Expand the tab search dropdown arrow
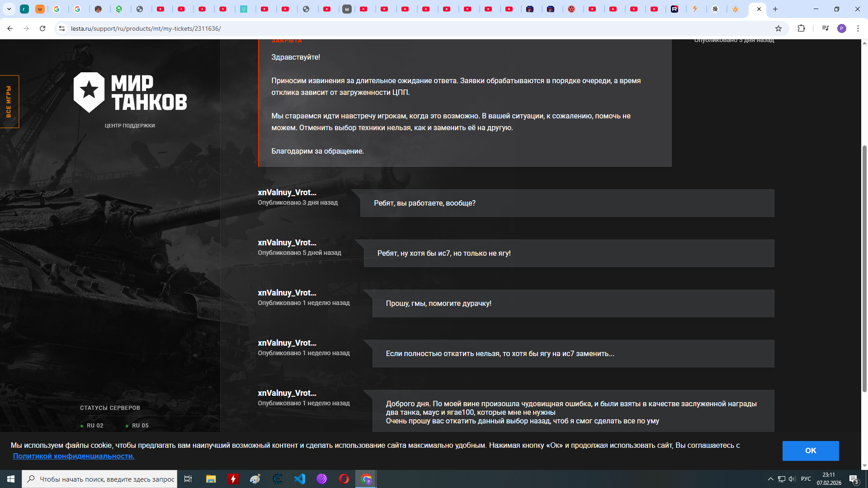Screen dimensions: 868x488 [x=9, y=9]
